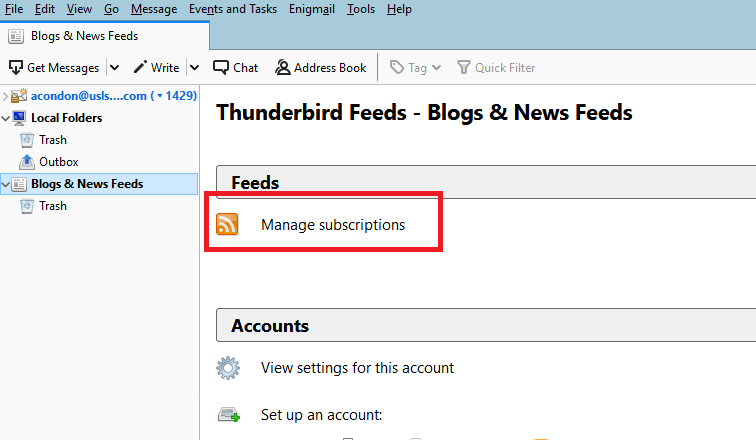Select the Local Folders row
Image resolution: width=756 pixels, height=440 pixels.
coord(99,118)
